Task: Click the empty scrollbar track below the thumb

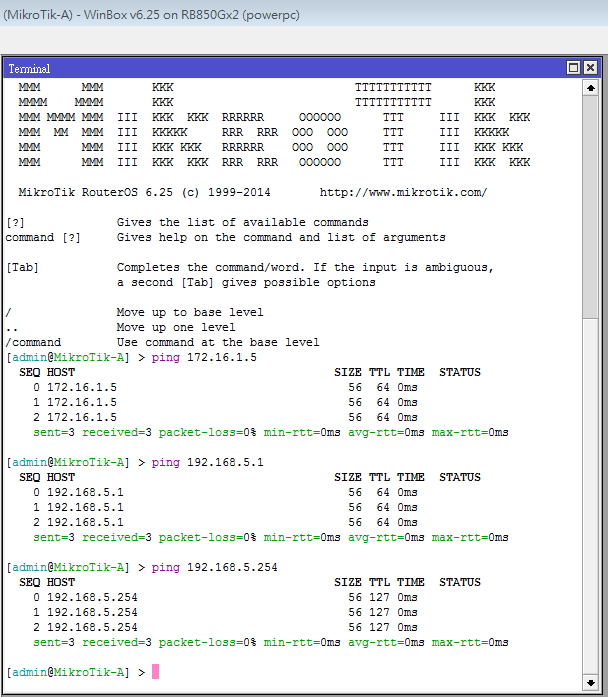Action: pyautogui.click(x=590, y=496)
